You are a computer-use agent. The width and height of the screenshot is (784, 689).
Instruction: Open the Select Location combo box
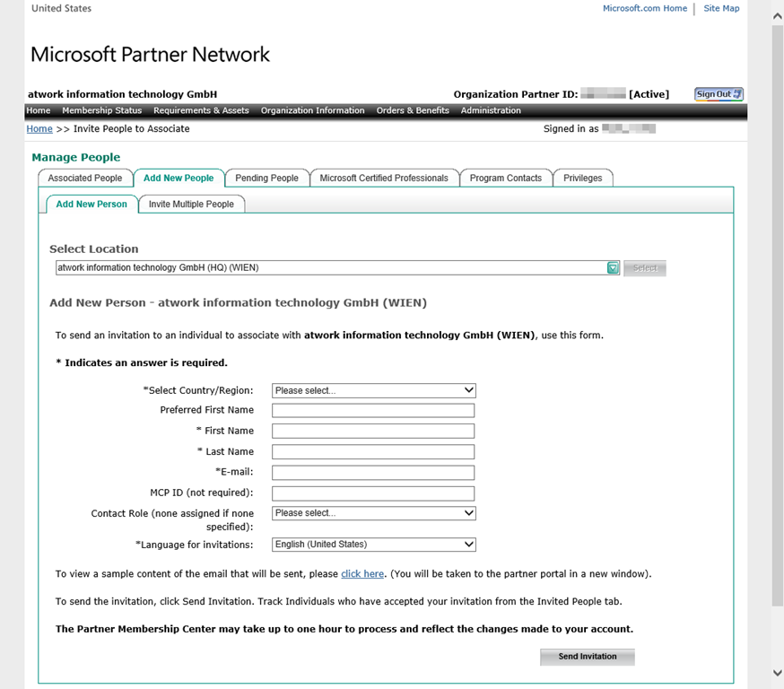point(337,268)
